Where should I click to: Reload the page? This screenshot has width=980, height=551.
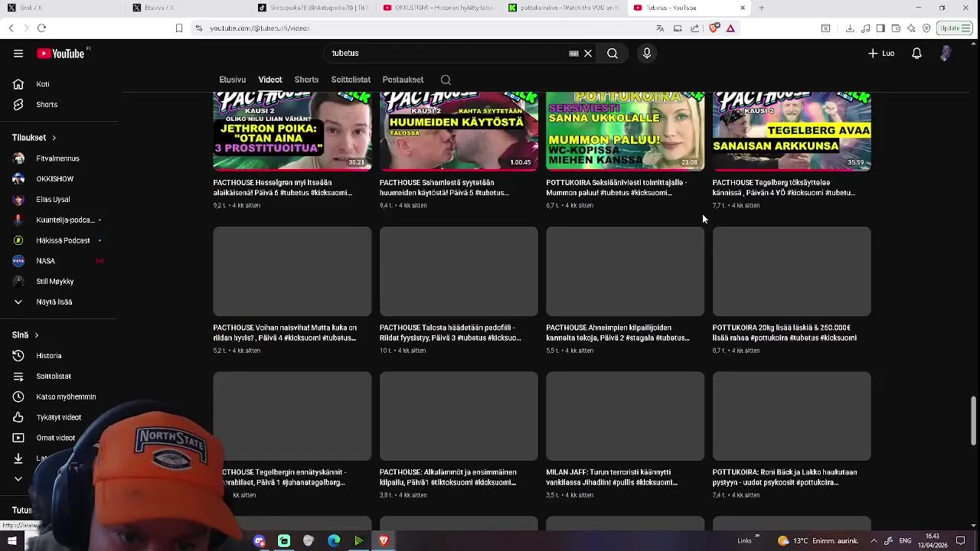(x=41, y=28)
